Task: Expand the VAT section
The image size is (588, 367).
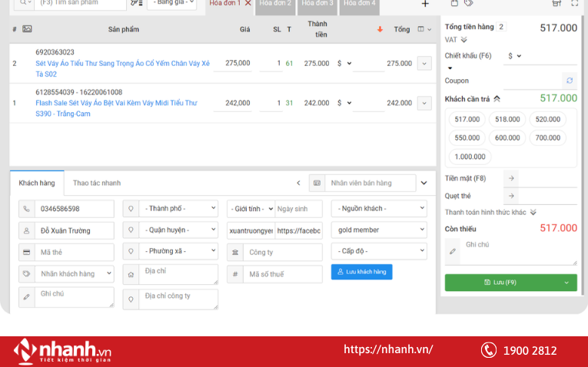Action: pyautogui.click(x=463, y=40)
